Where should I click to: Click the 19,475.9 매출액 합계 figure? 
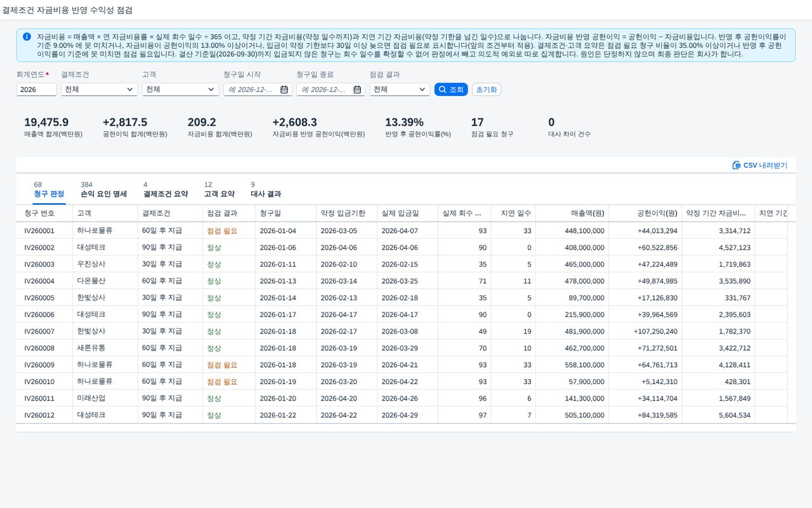coord(46,123)
